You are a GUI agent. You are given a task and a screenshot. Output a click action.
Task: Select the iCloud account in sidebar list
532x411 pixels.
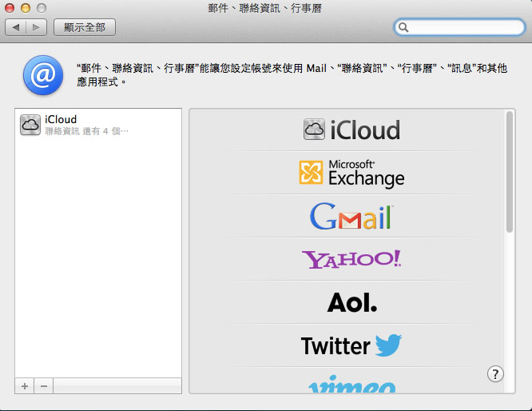point(98,125)
